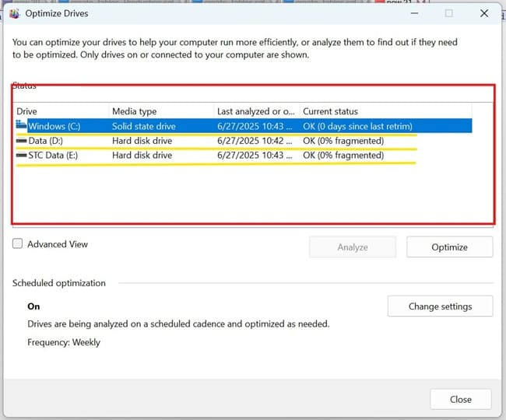
Task: Click the Analyze button
Action: [x=353, y=247]
